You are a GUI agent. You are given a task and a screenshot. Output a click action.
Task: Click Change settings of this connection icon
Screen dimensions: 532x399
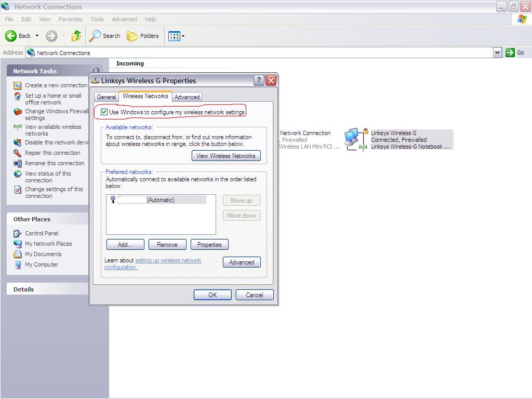18,189
